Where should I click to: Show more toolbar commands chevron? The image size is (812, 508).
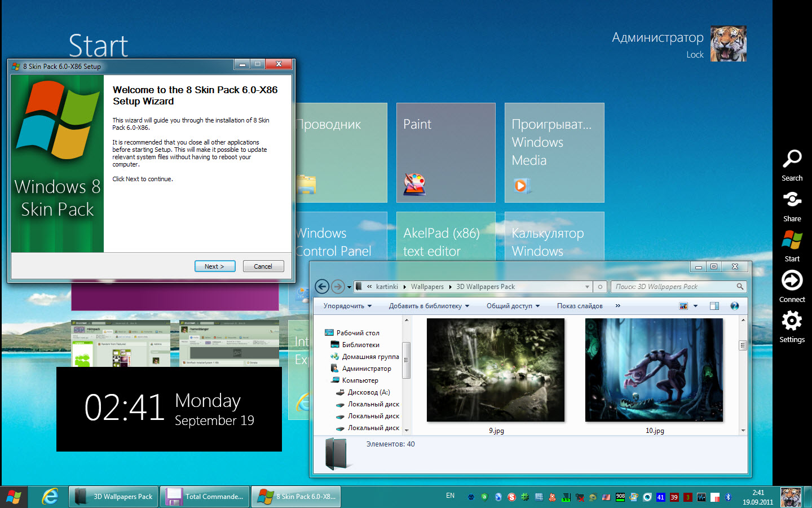[x=617, y=306]
